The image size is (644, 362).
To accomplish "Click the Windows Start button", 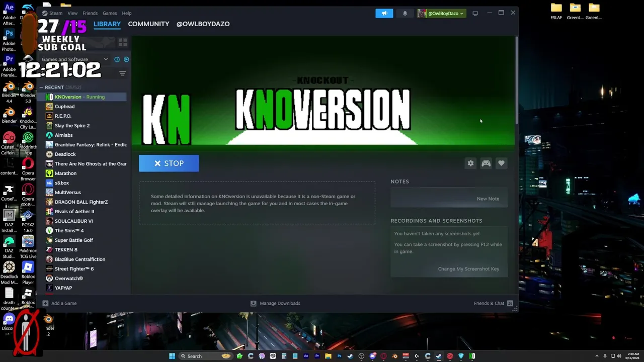I will pos(172,356).
